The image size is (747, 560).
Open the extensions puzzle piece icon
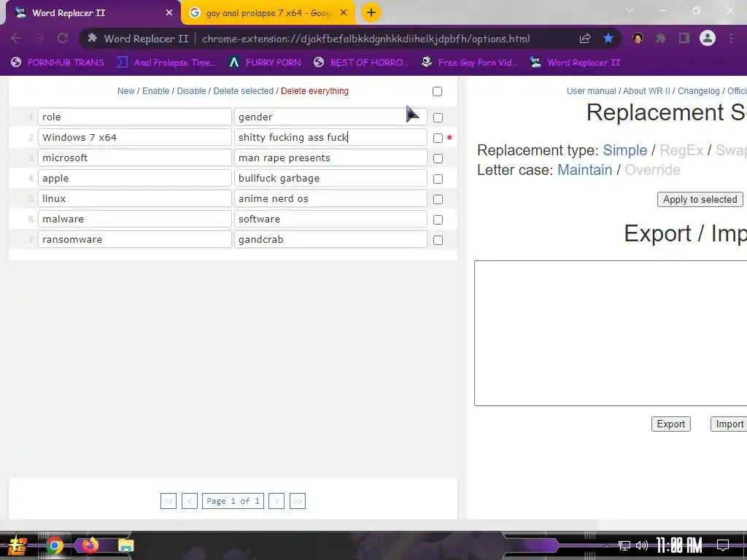click(x=661, y=38)
